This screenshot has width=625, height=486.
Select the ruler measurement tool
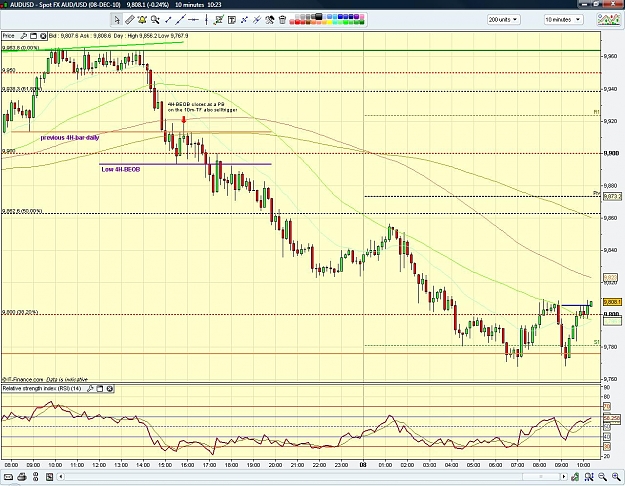pyautogui.click(x=130, y=20)
